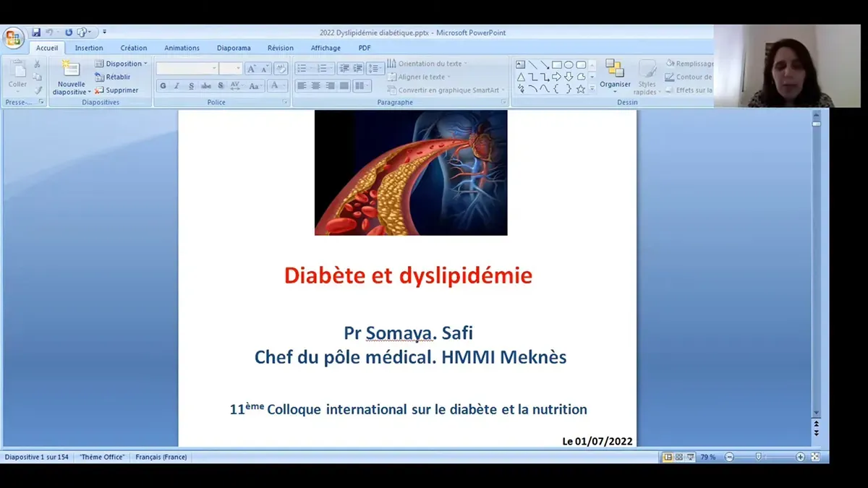Pick the format painter brush
868x488 pixels.
click(38, 90)
